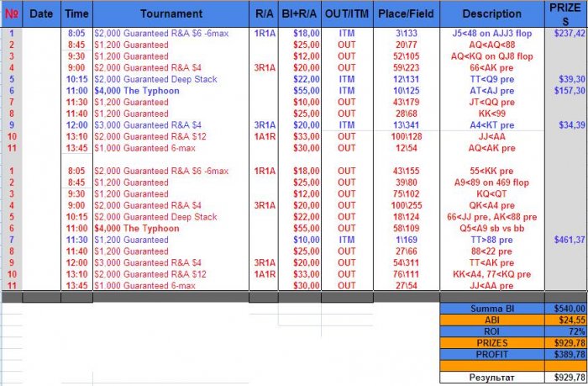This screenshot has width=588, height=386.
Task: Select the PROFIT value $389,78
Action: (565, 354)
